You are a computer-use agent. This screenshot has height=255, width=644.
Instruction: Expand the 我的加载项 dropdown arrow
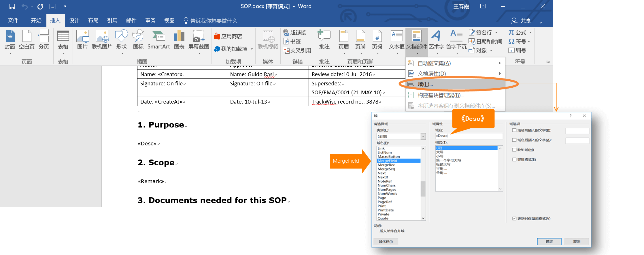point(252,49)
